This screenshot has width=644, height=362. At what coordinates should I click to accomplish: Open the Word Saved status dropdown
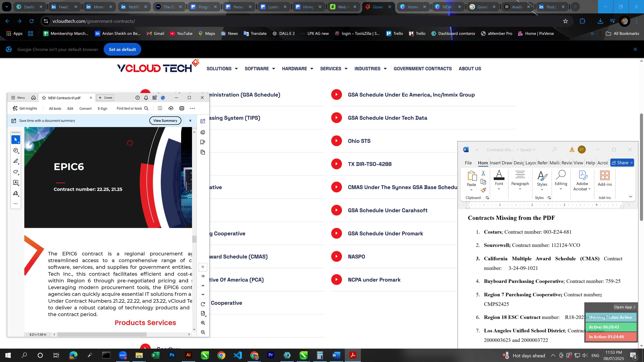(x=534, y=150)
